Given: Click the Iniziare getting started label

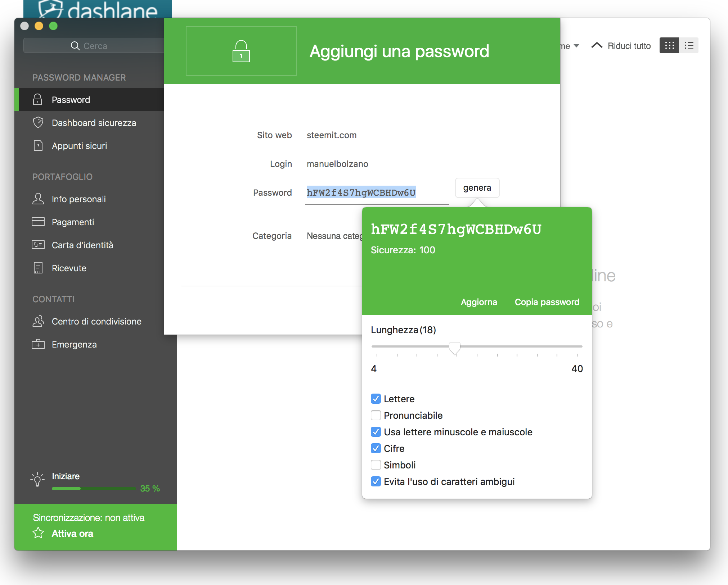Looking at the screenshot, I should pyautogui.click(x=66, y=476).
